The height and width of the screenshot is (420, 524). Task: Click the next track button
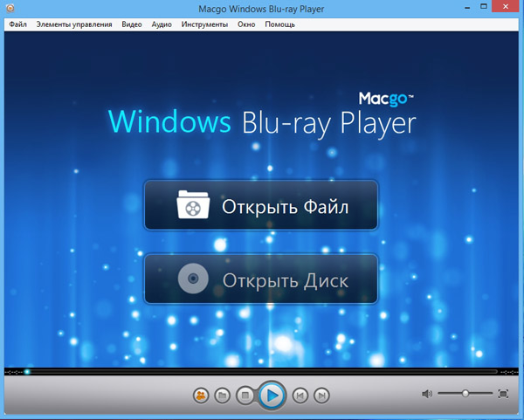322,396
